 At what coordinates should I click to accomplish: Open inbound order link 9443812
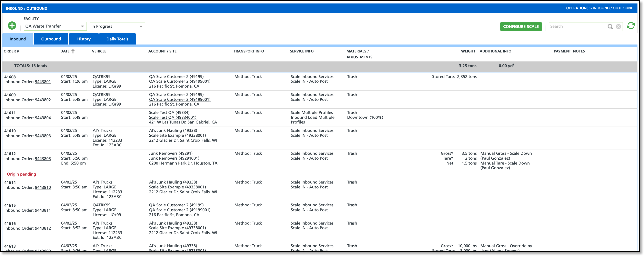[43, 228]
